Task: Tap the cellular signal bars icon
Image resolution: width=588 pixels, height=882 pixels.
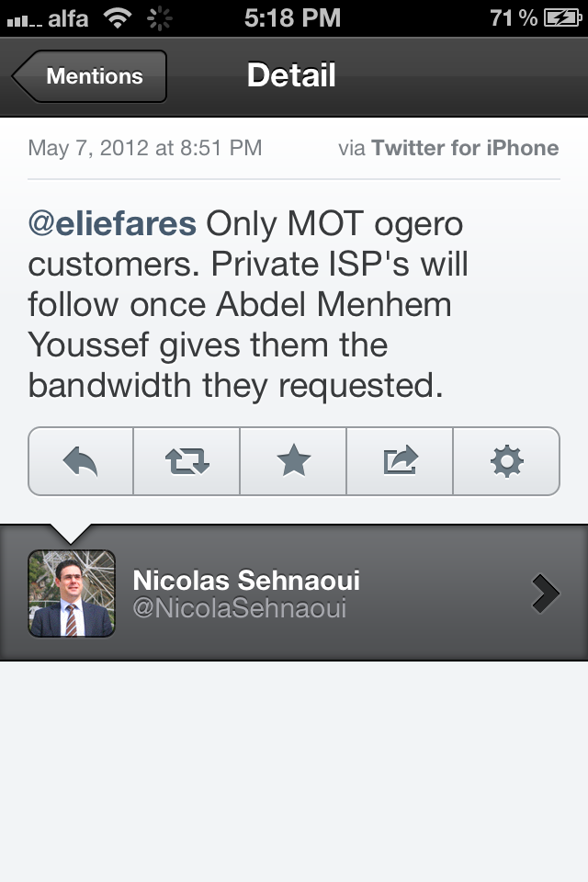Action: [x=24, y=18]
